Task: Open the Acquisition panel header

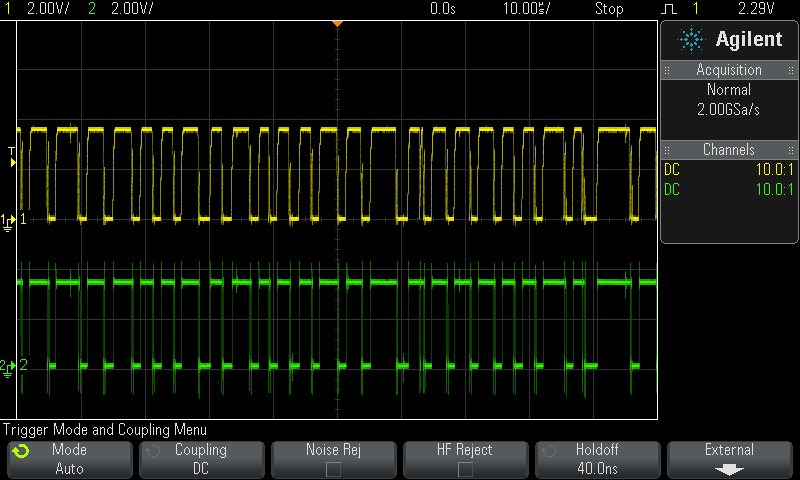Action: 728,70
